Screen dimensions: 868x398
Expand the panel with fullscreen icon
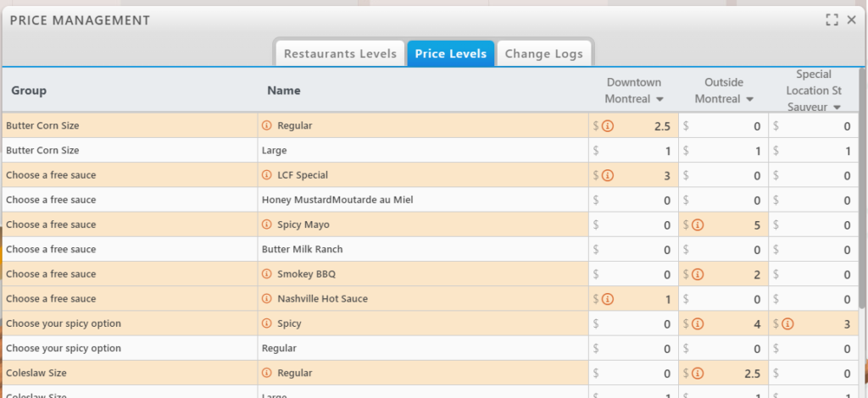tap(832, 19)
